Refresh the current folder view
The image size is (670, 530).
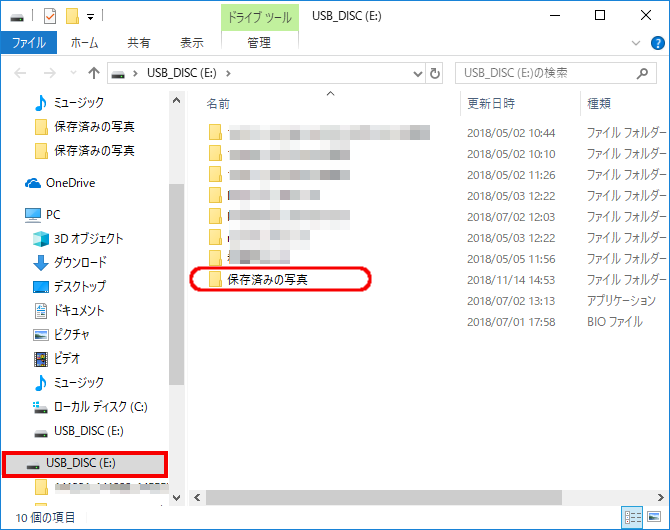(x=435, y=74)
